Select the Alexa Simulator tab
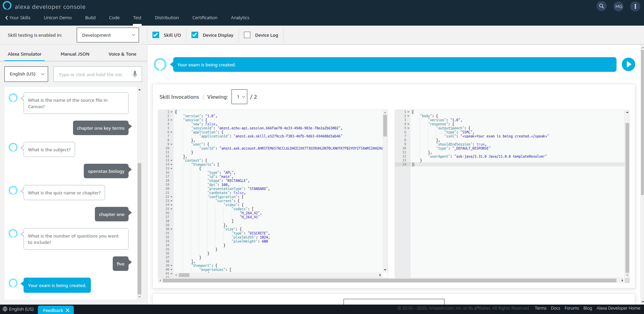The width and height of the screenshot is (644, 314). (x=25, y=54)
